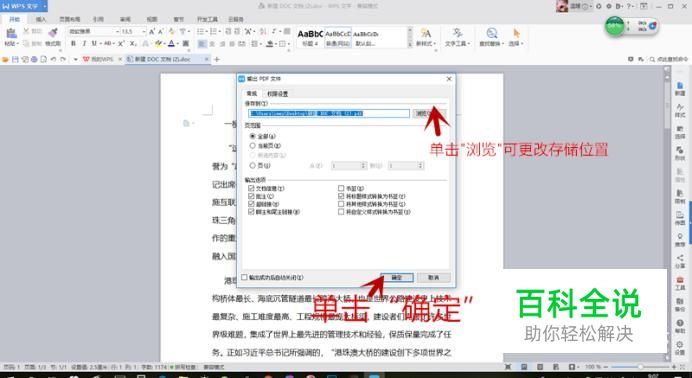The width and height of the screenshot is (692, 378).
Task: Enable 将其他样式转换为书签 checkbox
Action: (341, 204)
